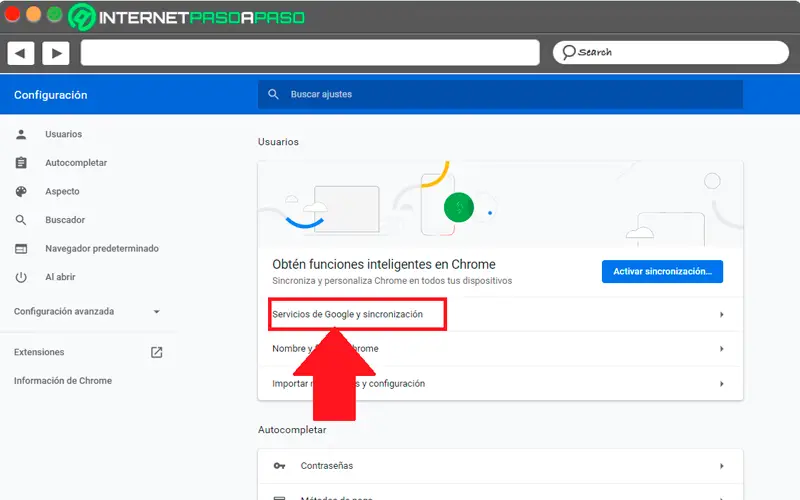Click Sincroniza y personaliza Chrome subtitle text
This screenshot has width=800, height=500.
pos(392,281)
